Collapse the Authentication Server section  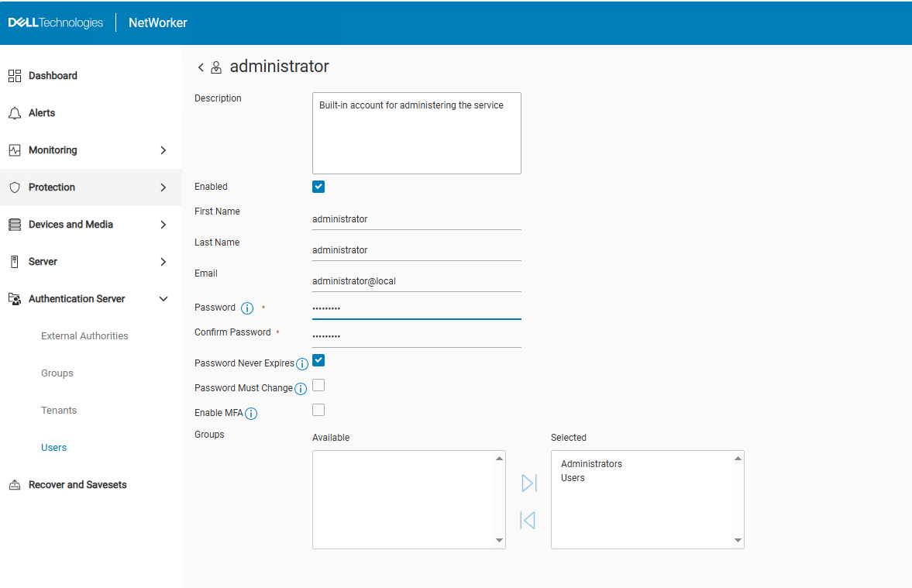click(163, 298)
